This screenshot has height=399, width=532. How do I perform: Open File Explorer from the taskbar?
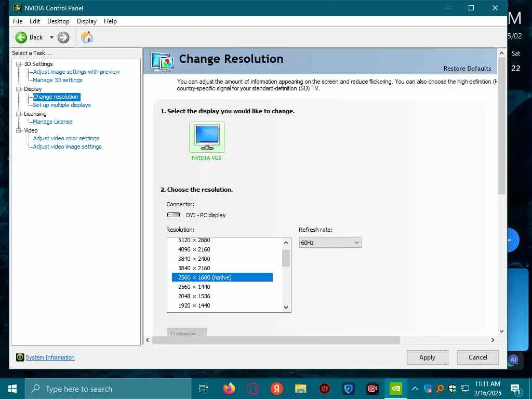click(301, 389)
